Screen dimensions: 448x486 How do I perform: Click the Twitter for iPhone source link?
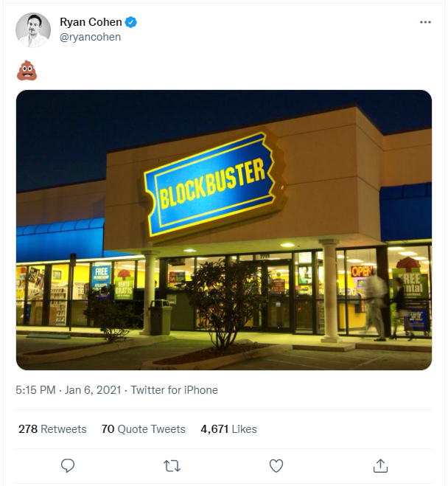[x=174, y=390]
